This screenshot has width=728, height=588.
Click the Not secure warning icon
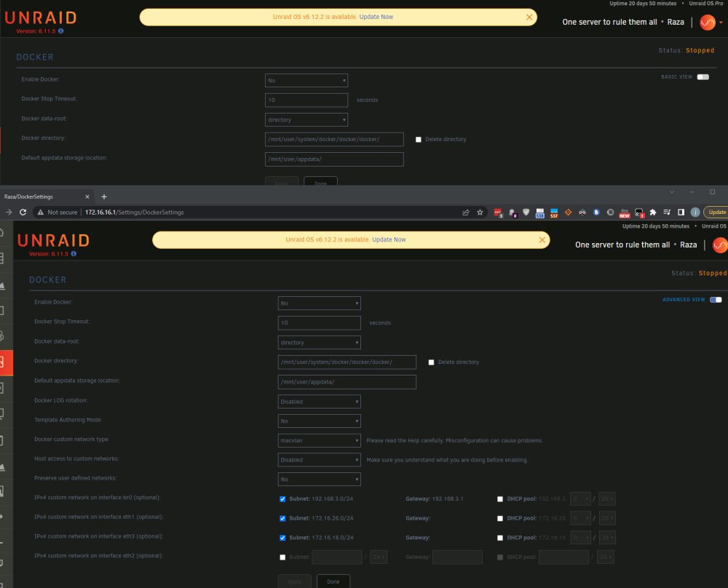40,212
